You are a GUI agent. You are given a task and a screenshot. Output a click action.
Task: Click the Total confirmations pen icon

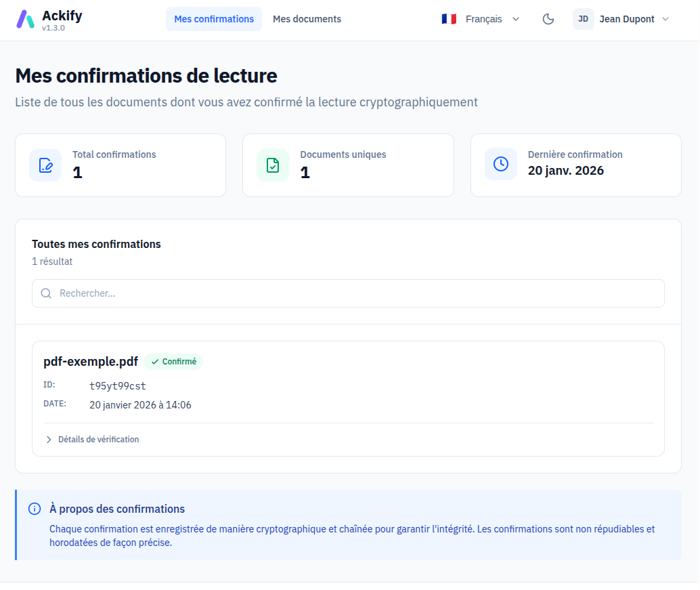pos(45,165)
